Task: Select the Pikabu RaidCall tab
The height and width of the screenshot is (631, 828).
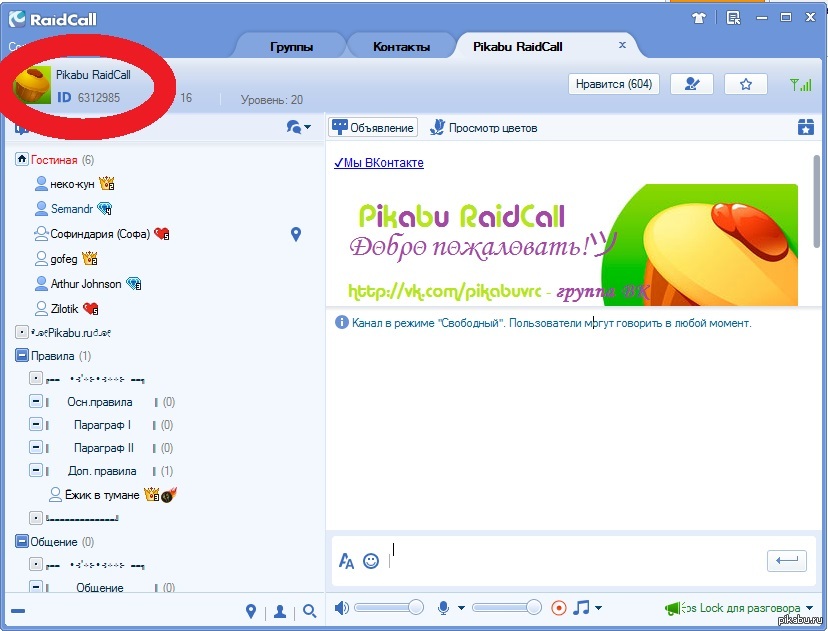Action: (x=518, y=46)
